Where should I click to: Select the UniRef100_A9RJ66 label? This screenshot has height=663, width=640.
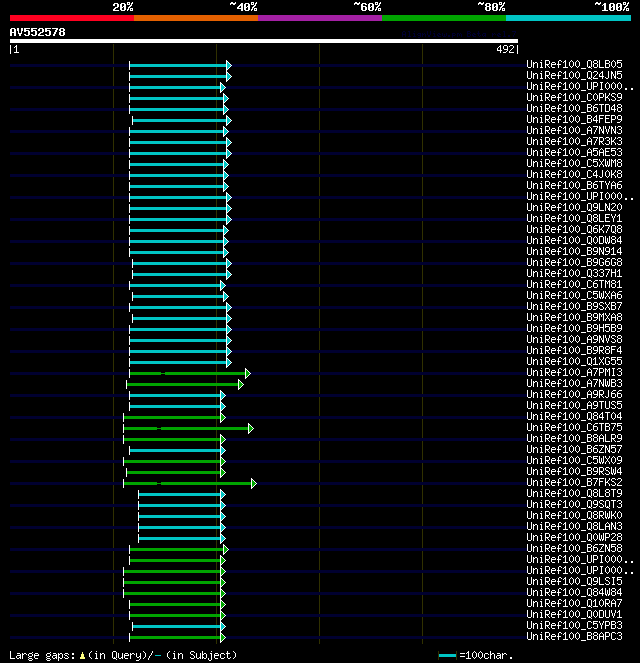574,394
